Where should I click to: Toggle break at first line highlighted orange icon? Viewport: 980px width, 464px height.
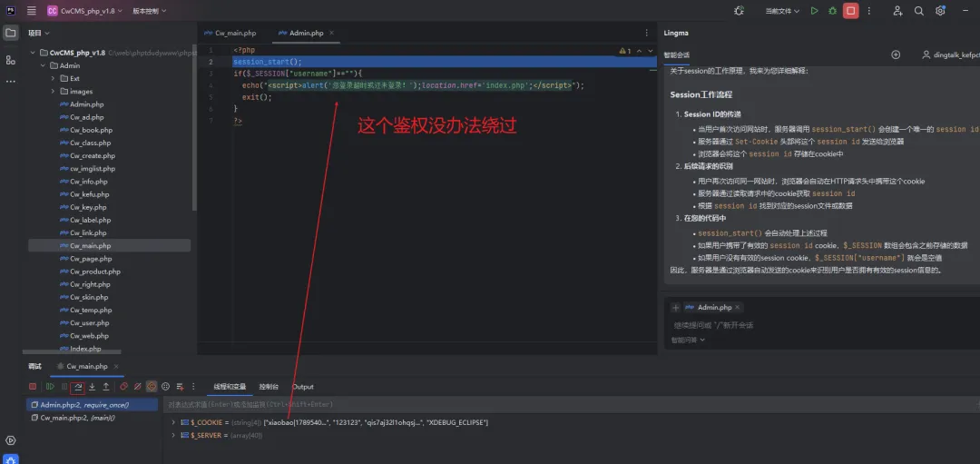(152, 387)
